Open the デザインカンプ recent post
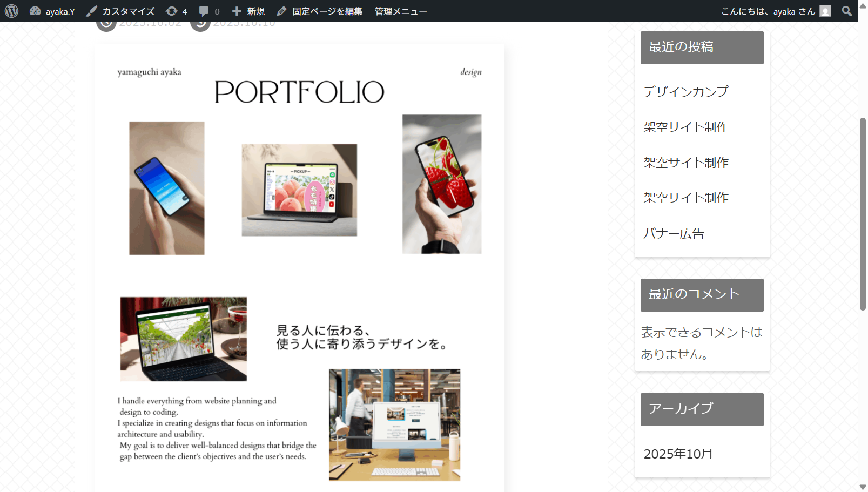This screenshot has height=492, width=868. click(685, 92)
